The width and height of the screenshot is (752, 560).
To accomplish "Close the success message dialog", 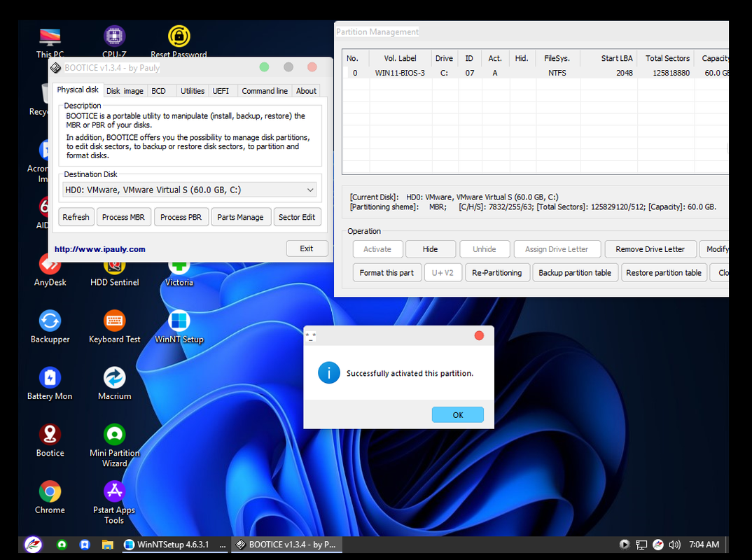I will coord(479,335).
